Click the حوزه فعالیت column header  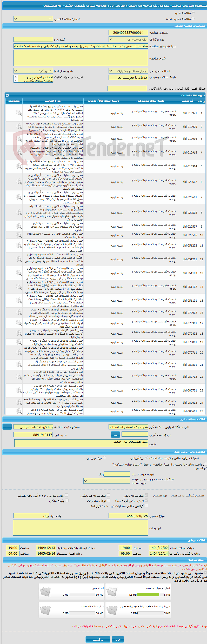click(53, 101)
